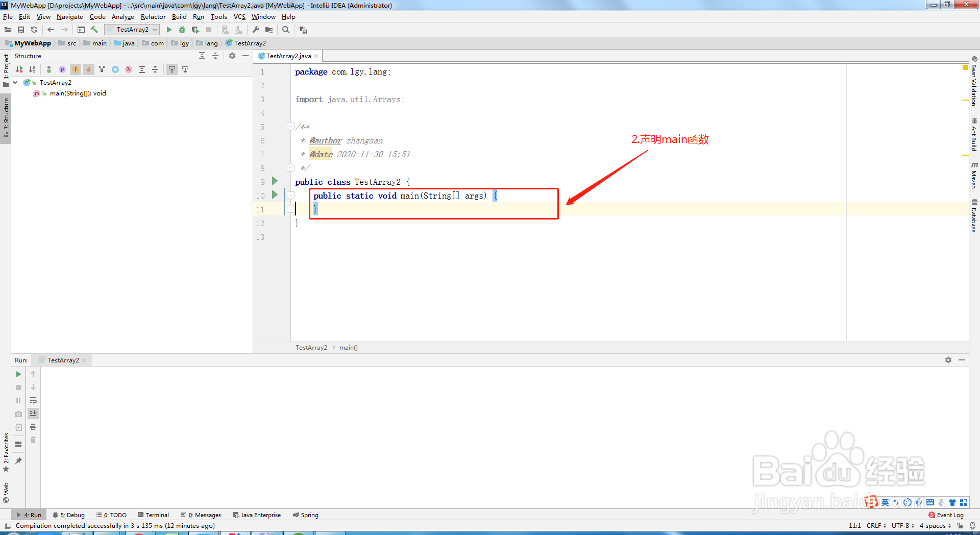Change indent setting 4 spaces
980x535 pixels.
point(935,526)
